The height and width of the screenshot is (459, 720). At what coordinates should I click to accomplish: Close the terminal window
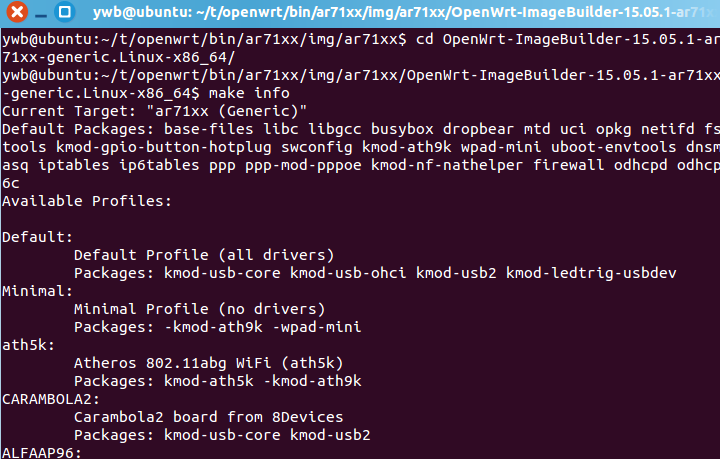pyautogui.click(x=17, y=11)
